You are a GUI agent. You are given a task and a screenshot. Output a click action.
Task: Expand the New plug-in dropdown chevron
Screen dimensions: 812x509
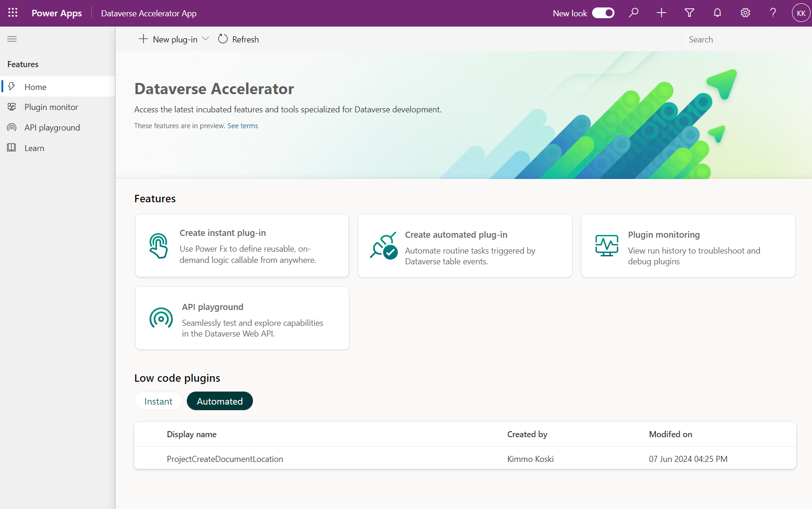[205, 39]
